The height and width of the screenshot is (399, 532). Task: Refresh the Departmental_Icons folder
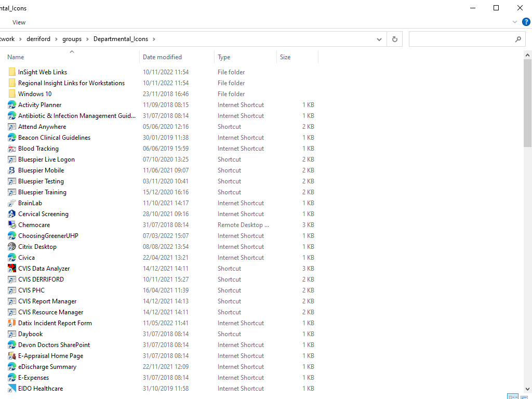click(x=395, y=39)
